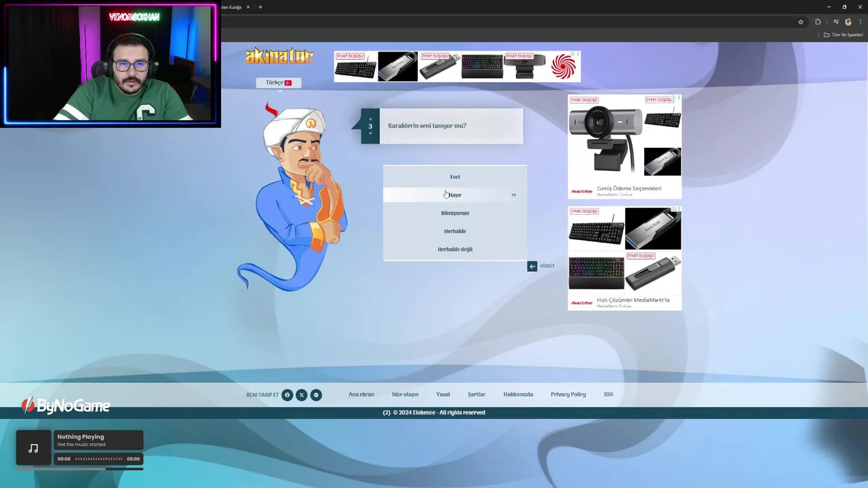868x488 pixels.
Task: Open the Türkçe language selector
Action: pyautogui.click(x=278, y=83)
